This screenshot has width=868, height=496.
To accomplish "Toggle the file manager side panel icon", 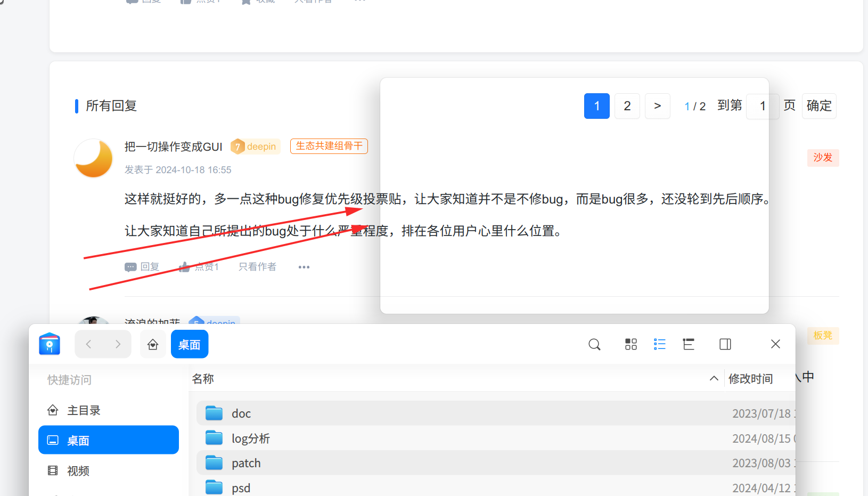I will (725, 345).
